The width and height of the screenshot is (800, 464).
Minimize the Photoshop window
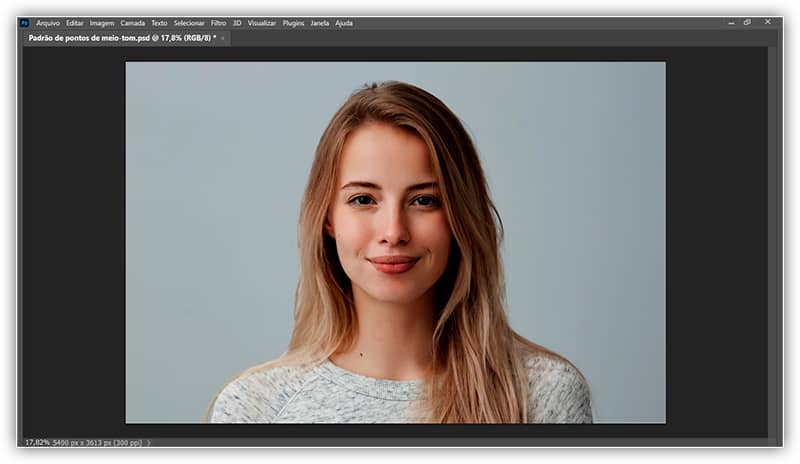coord(731,23)
